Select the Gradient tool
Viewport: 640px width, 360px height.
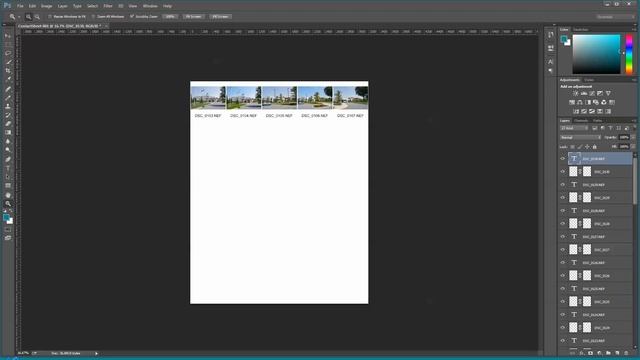pyautogui.click(x=8, y=133)
